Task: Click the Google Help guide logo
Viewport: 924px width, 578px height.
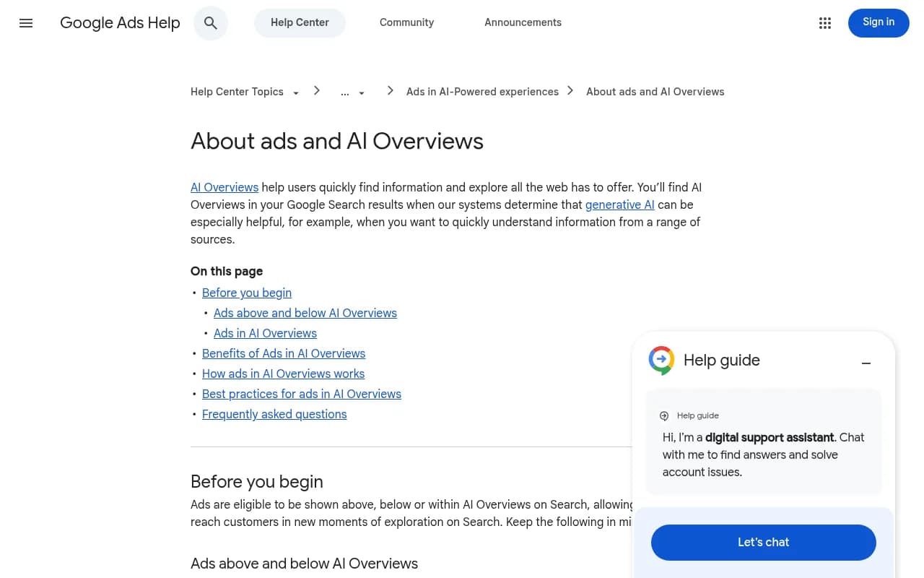Action: tap(661, 361)
